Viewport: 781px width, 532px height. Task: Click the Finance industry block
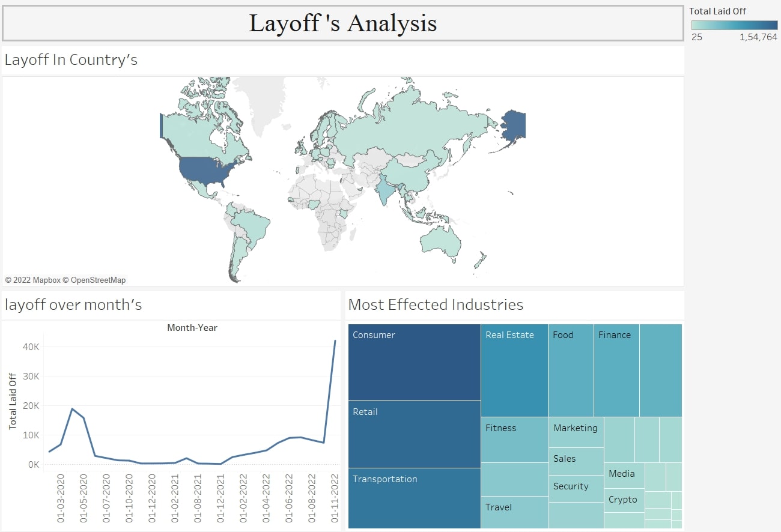point(616,370)
